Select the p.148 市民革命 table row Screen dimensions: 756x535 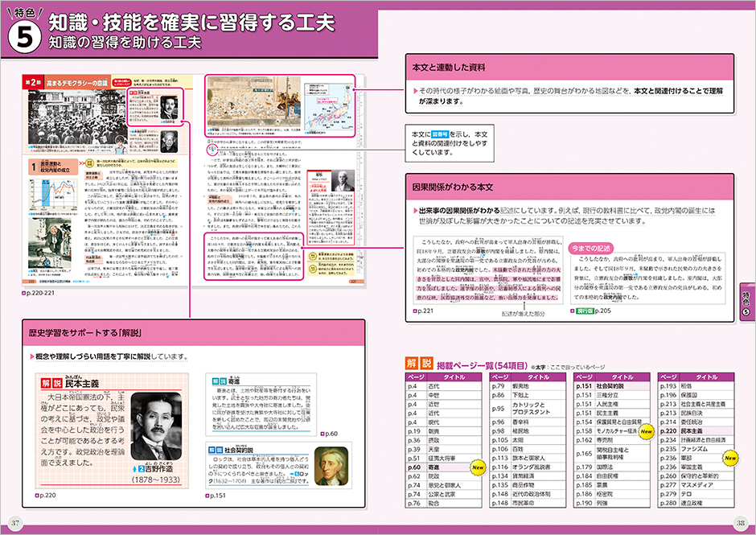[x=528, y=503]
